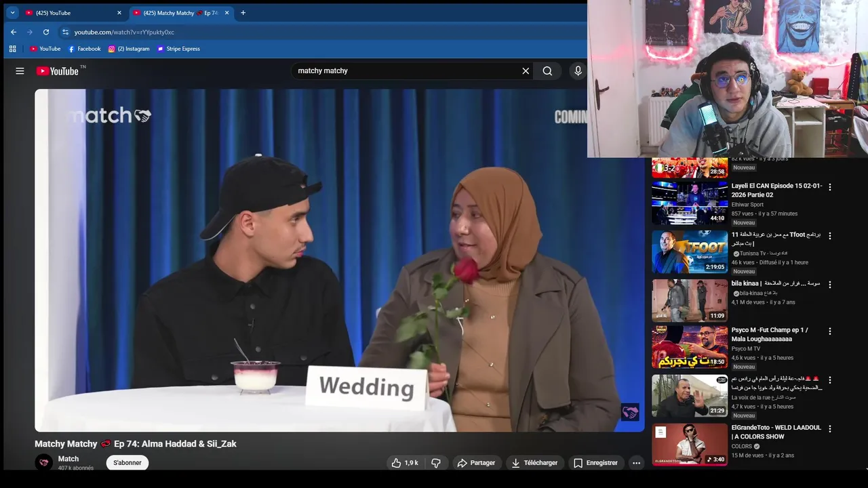Screen dimensions: 868x488
Task: Click the Partager share button
Action: pyautogui.click(x=477, y=463)
